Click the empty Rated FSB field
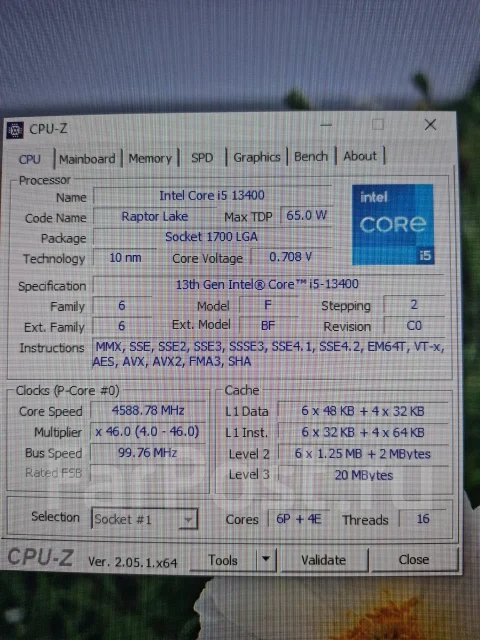Image resolution: width=480 pixels, height=640 pixels. click(x=148, y=473)
